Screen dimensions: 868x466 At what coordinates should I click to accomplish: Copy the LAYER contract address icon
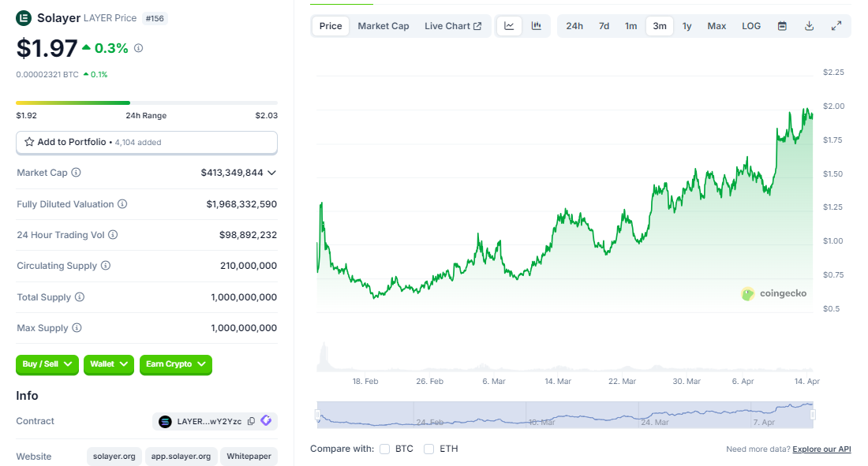(252, 421)
